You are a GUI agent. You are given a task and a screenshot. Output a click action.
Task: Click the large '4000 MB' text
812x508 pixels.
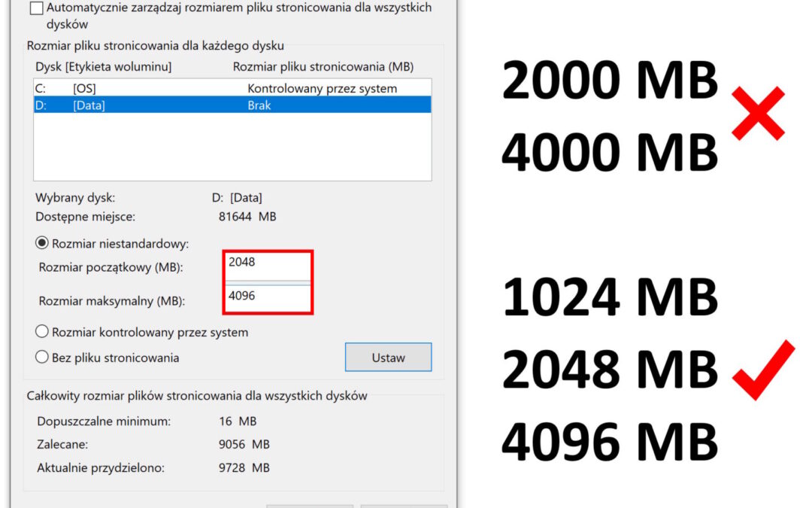click(609, 151)
